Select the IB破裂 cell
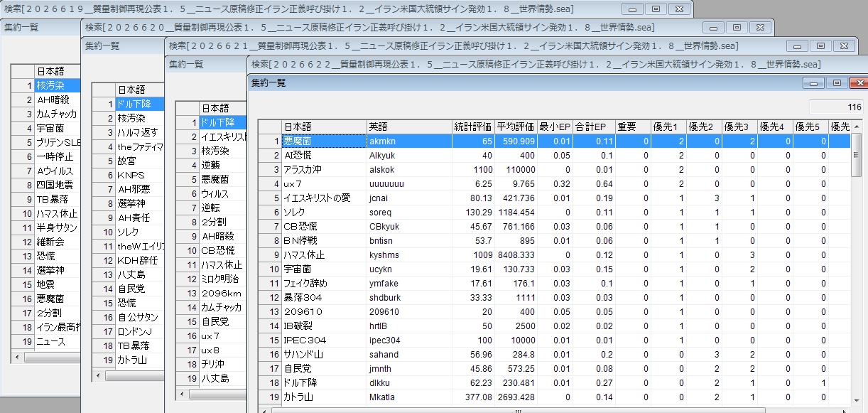Image resolution: width=868 pixels, height=413 pixels. 324,326
